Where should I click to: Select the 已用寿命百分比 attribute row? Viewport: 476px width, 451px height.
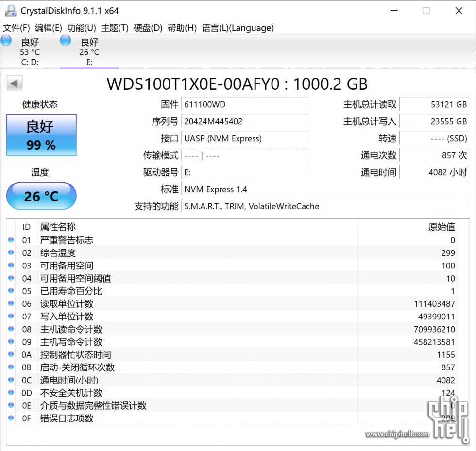click(232, 291)
